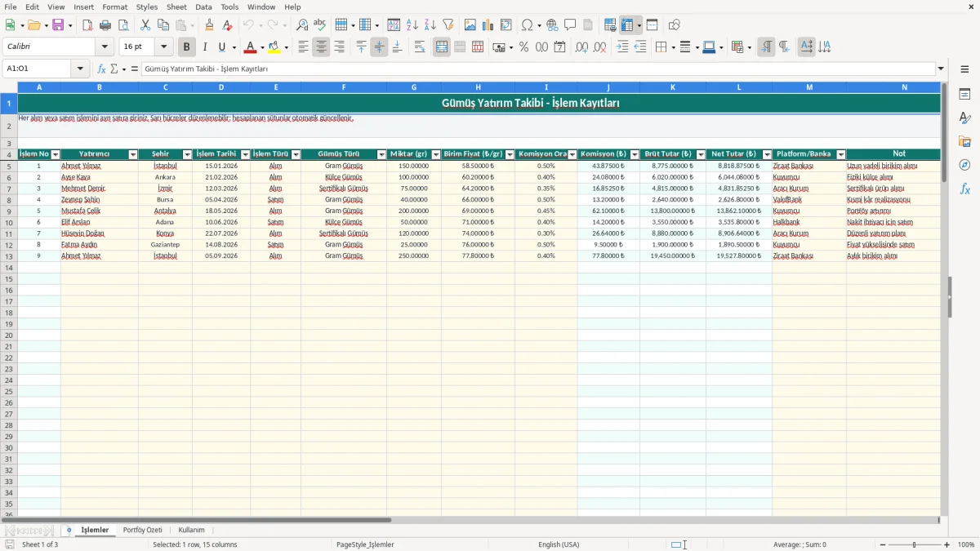Open the İşlem Tarihi column filter dropdown
This screenshot has width=980, height=551.
[245, 154]
